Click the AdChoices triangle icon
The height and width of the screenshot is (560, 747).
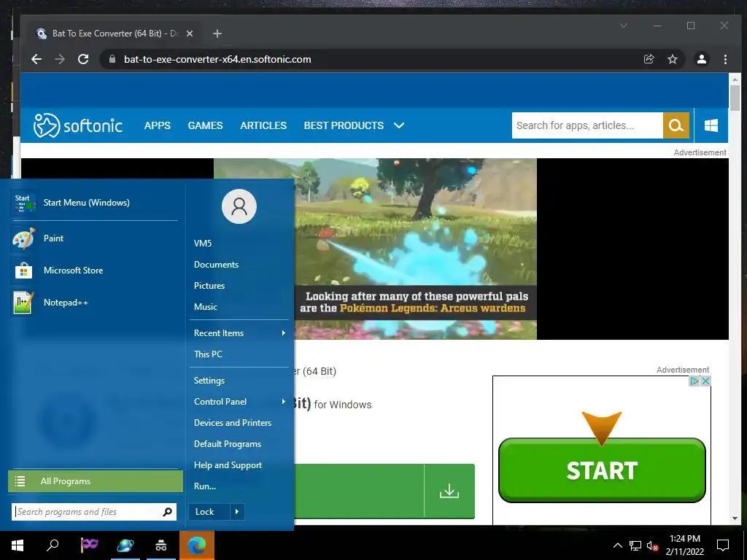coord(694,381)
